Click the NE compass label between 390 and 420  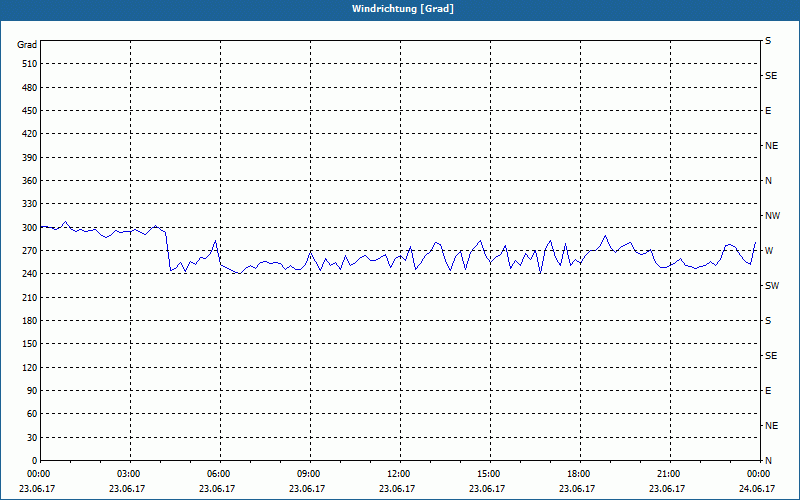771,146
